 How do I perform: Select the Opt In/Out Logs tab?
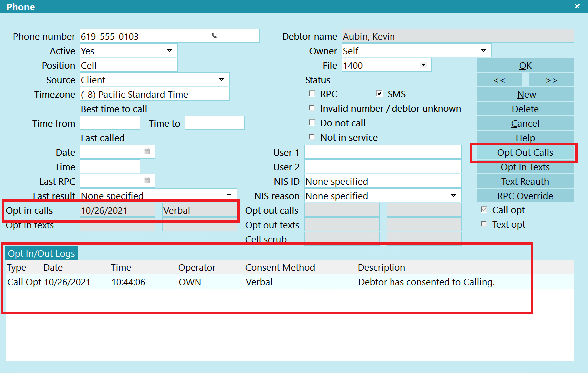tap(41, 254)
